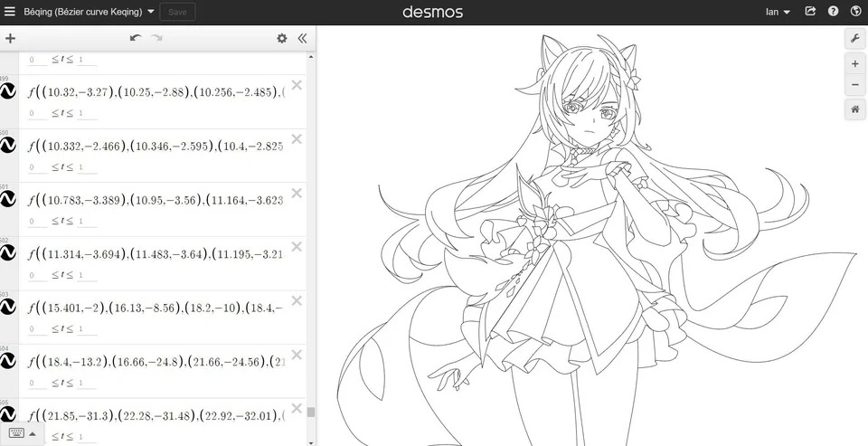Open the graph title dropdown

(x=150, y=12)
